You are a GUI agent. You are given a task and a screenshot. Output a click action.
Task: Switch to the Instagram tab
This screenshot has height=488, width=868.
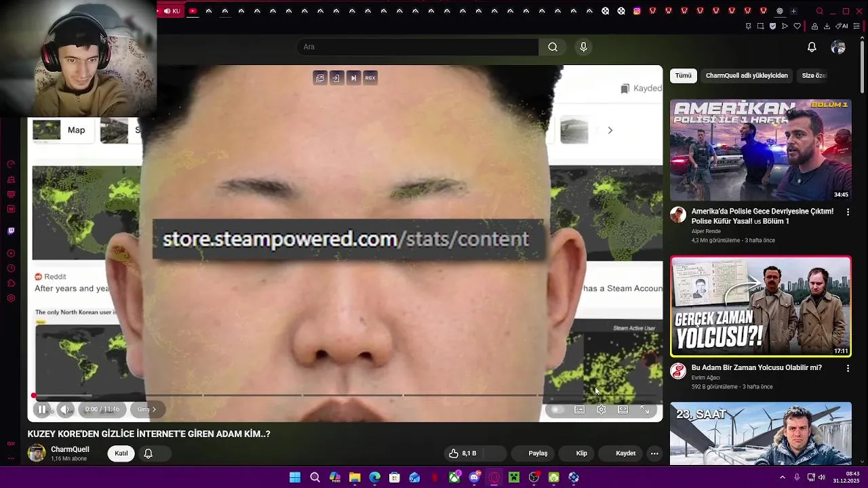pyautogui.click(x=637, y=11)
